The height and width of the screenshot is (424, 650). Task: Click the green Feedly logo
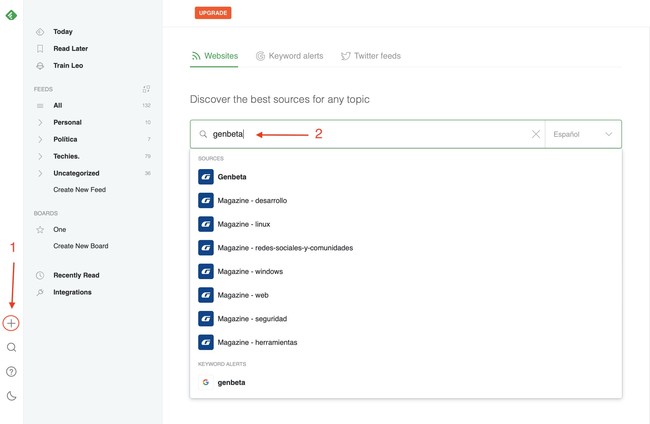[x=11, y=15]
